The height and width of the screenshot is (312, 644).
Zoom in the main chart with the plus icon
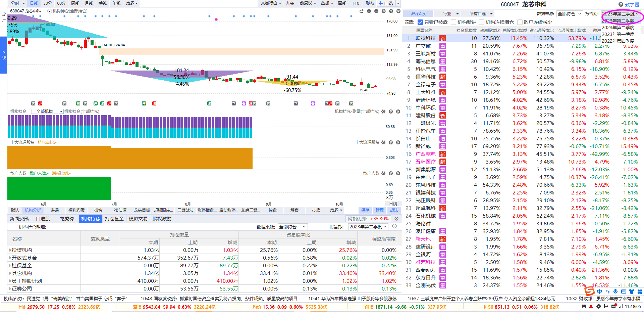pos(369,11)
